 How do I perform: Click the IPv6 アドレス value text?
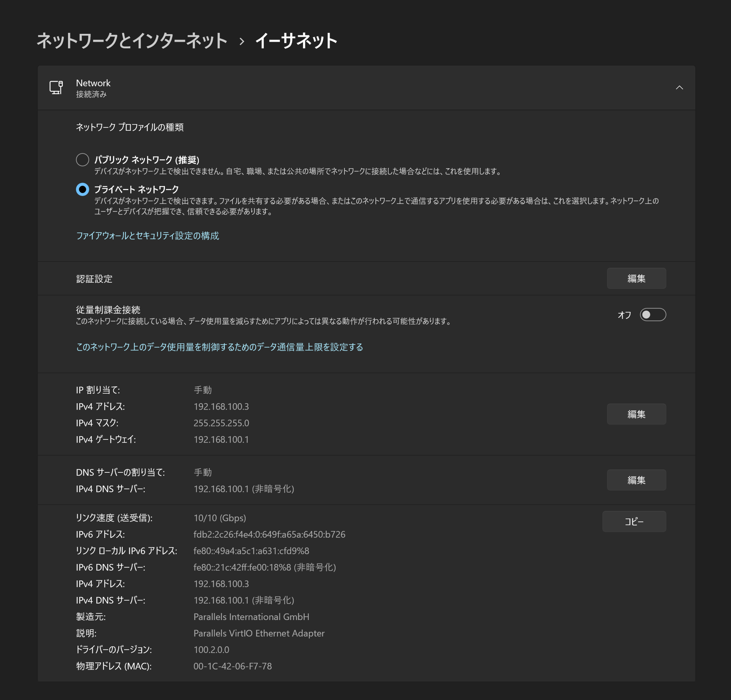click(270, 534)
